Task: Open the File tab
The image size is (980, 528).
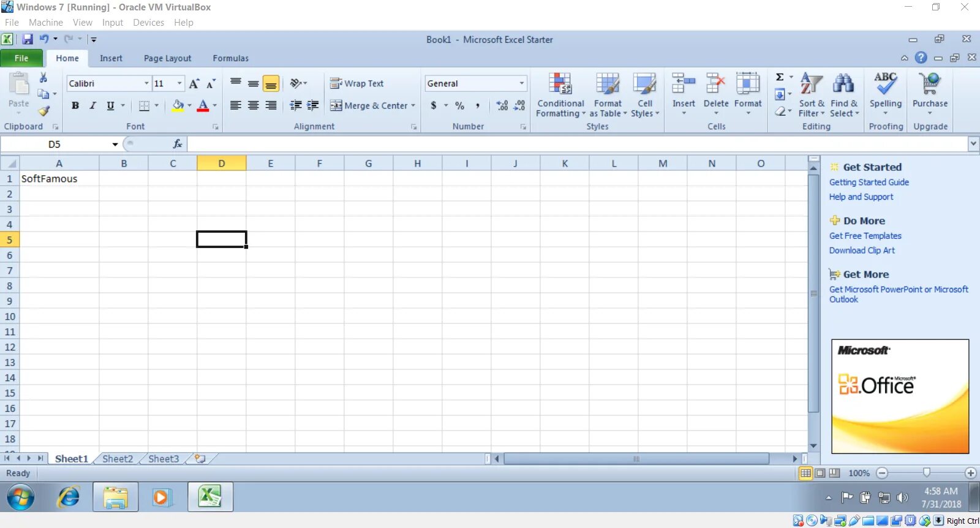Action: click(21, 58)
